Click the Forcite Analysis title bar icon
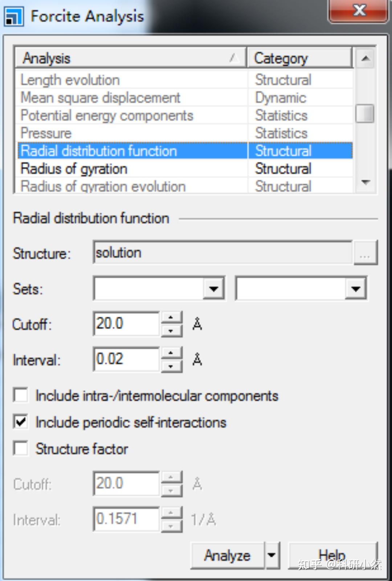 [x=13, y=16]
